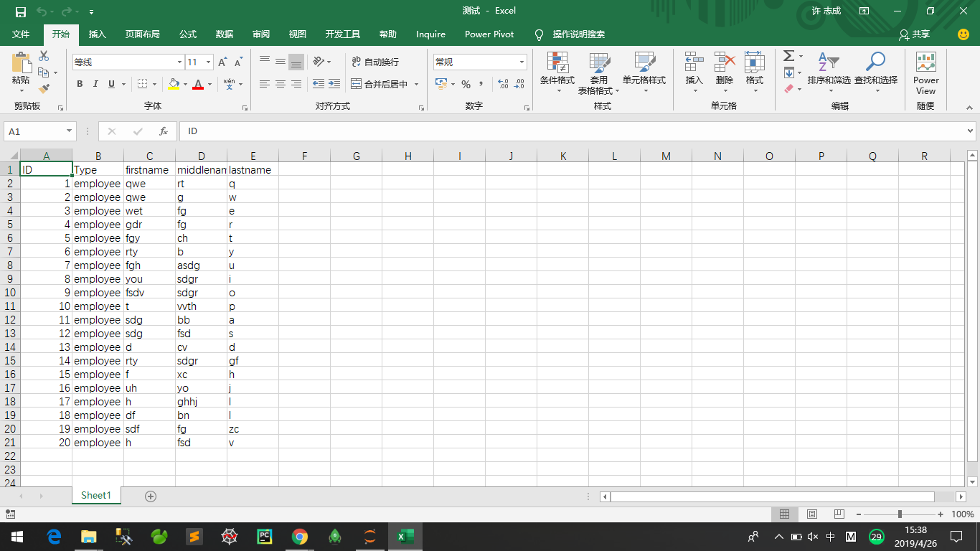980x551 pixels.
Task: Open the font size dropdown
Action: pos(209,62)
